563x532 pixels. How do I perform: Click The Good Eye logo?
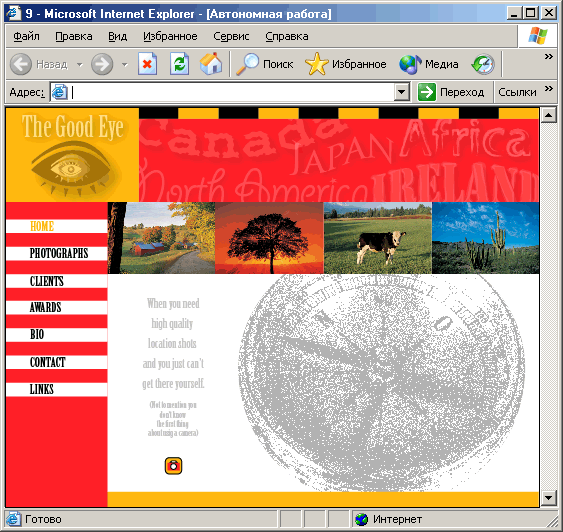[73, 155]
